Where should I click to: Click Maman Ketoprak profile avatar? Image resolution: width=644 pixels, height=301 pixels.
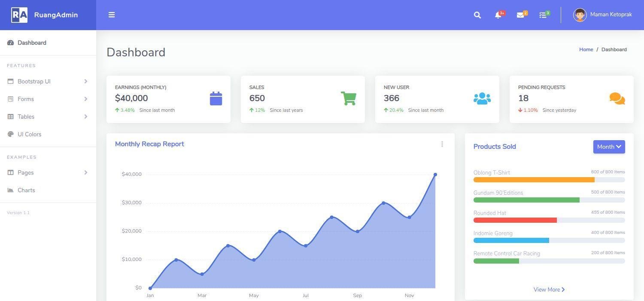coord(580,15)
